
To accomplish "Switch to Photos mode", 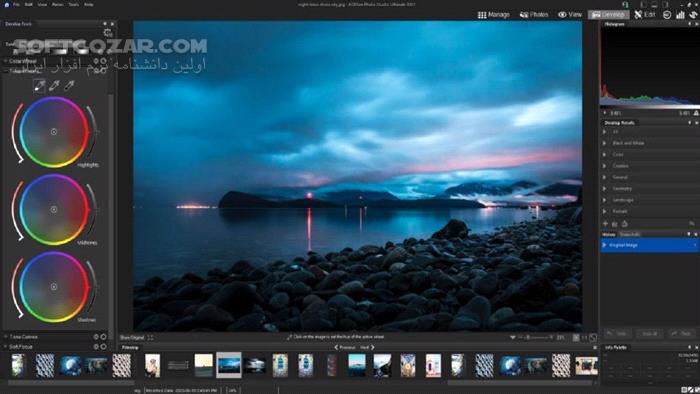I will pos(534,15).
